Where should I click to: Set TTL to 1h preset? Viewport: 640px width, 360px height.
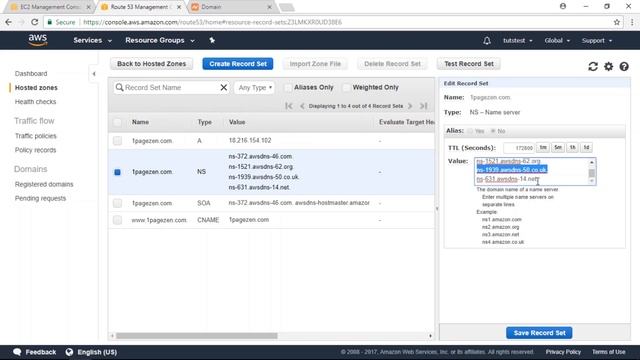573,147
